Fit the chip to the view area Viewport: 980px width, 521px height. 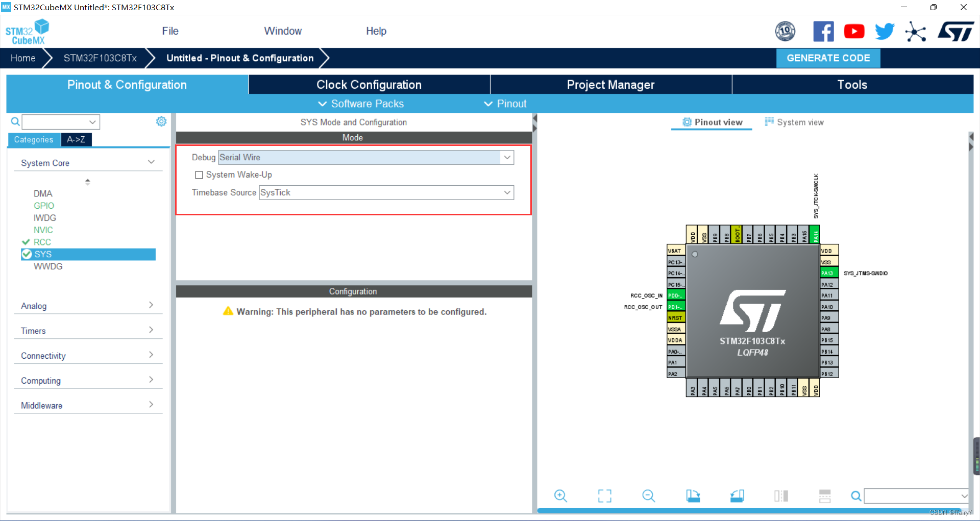pyautogui.click(x=605, y=495)
